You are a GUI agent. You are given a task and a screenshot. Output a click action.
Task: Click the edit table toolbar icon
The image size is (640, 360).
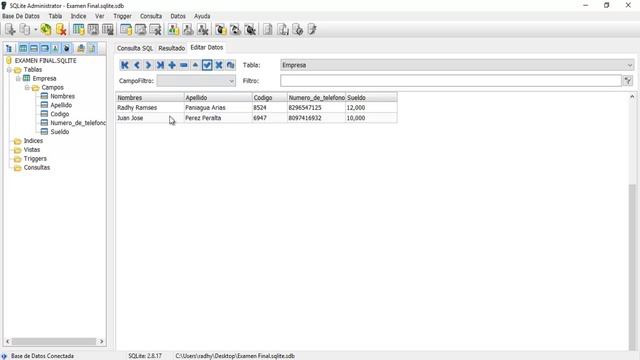(93, 29)
